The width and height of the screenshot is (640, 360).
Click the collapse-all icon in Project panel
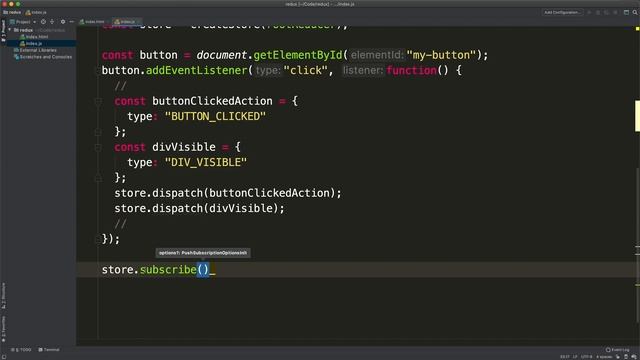[x=52, y=22]
